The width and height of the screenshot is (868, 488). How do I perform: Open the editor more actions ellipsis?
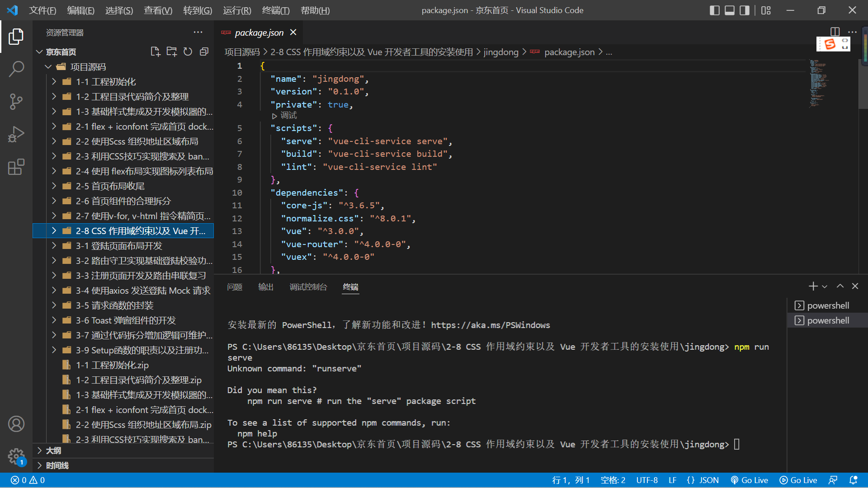(852, 32)
